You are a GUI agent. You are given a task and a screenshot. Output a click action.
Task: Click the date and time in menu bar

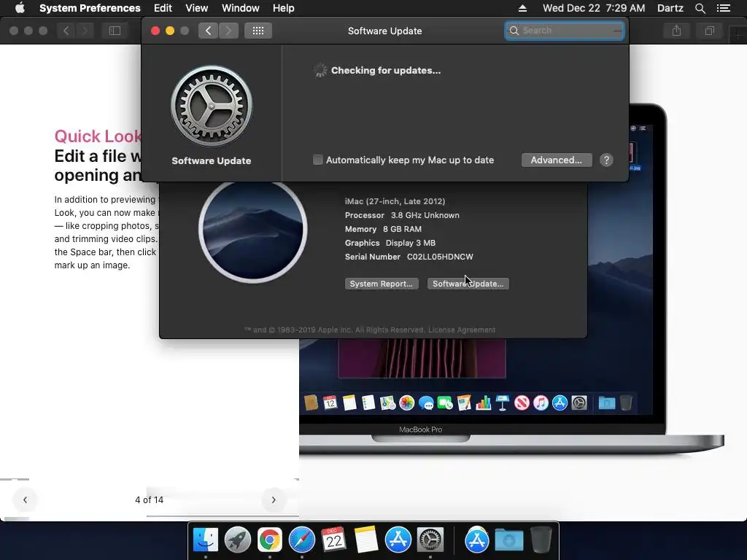coord(594,8)
